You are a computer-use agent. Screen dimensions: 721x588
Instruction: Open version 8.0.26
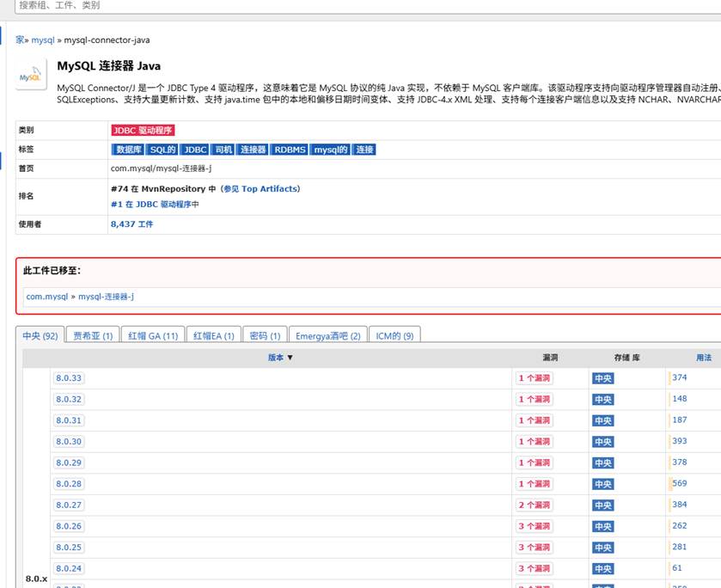[x=69, y=526]
